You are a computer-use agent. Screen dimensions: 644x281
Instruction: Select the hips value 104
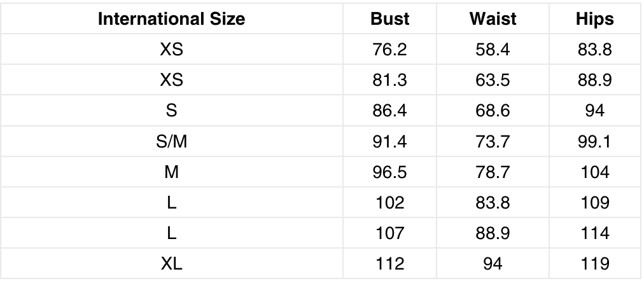pos(595,172)
